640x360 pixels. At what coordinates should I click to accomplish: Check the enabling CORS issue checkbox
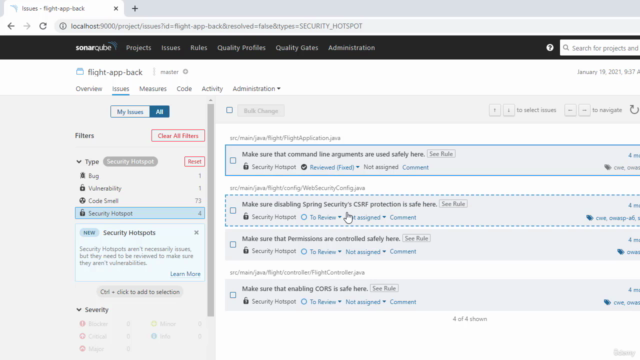click(x=233, y=295)
